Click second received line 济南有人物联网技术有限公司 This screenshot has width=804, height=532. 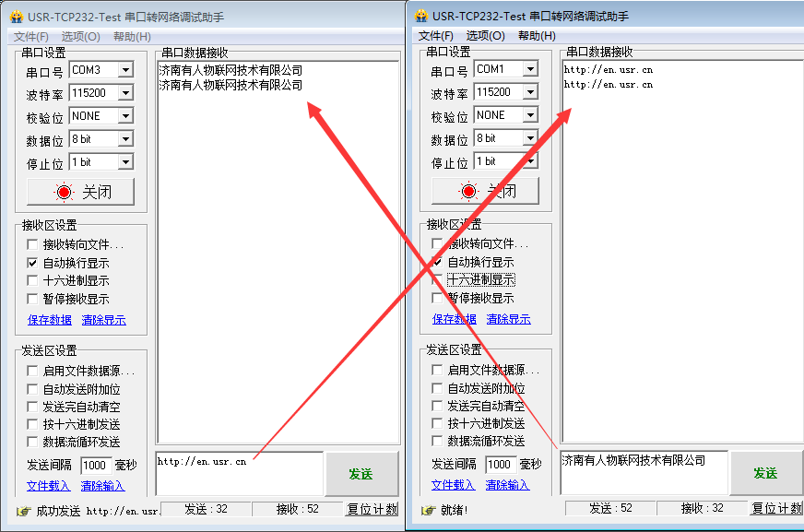231,85
